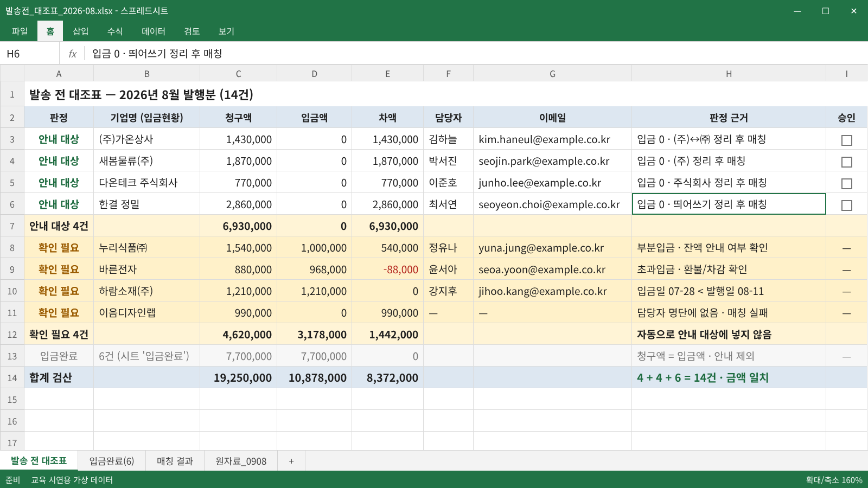Click the Name Box showing H6
This screenshot has width=868, height=488.
pyautogui.click(x=30, y=54)
